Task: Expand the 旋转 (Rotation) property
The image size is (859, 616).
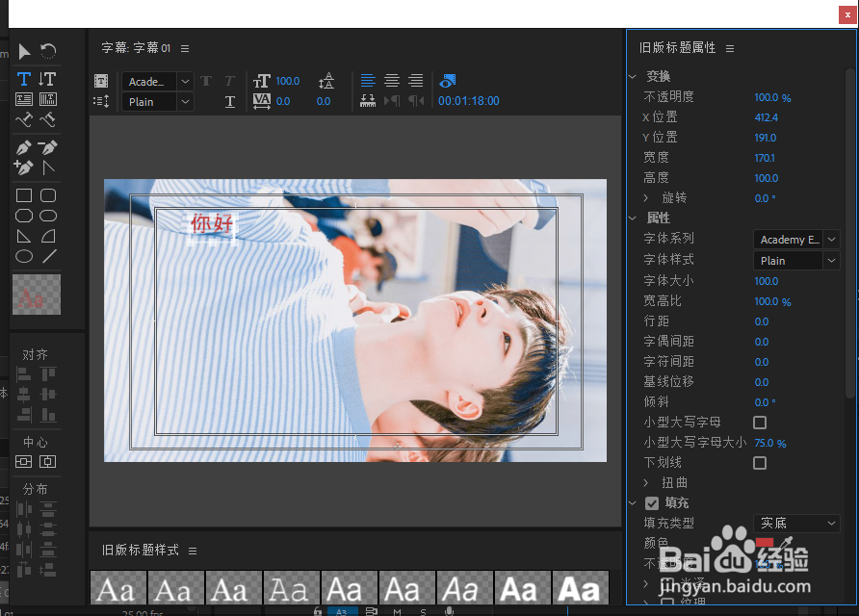Action: point(646,197)
